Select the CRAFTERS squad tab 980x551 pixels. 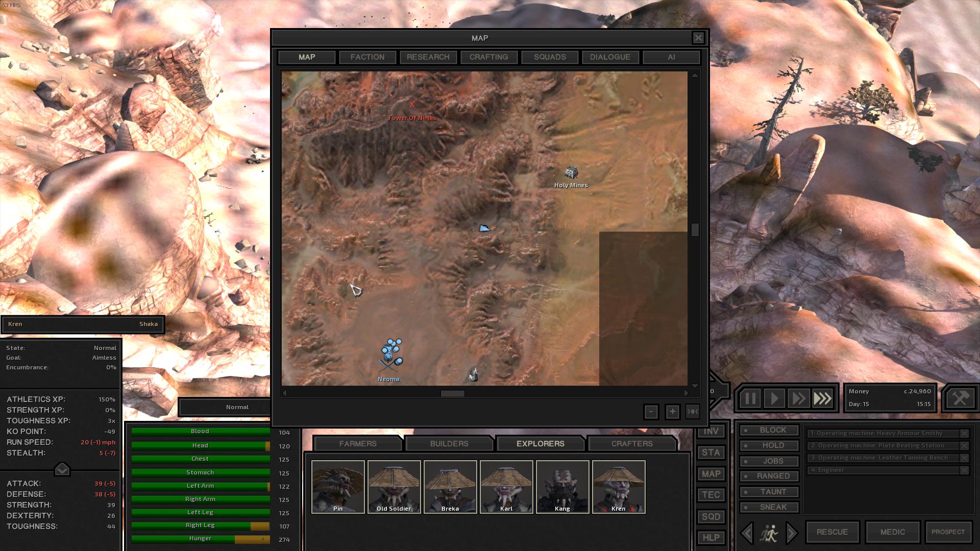point(632,443)
